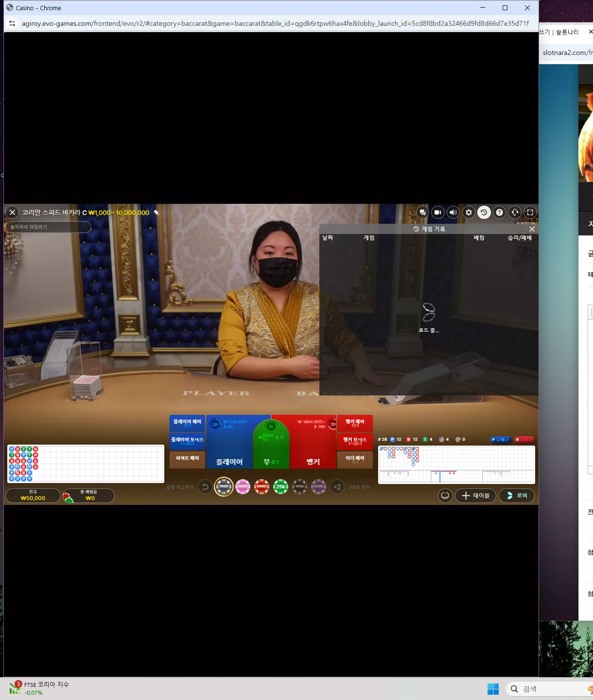Image resolution: width=593 pixels, height=700 pixels.
Task: Open the chat icon in top toolbar
Action: coord(422,212)
